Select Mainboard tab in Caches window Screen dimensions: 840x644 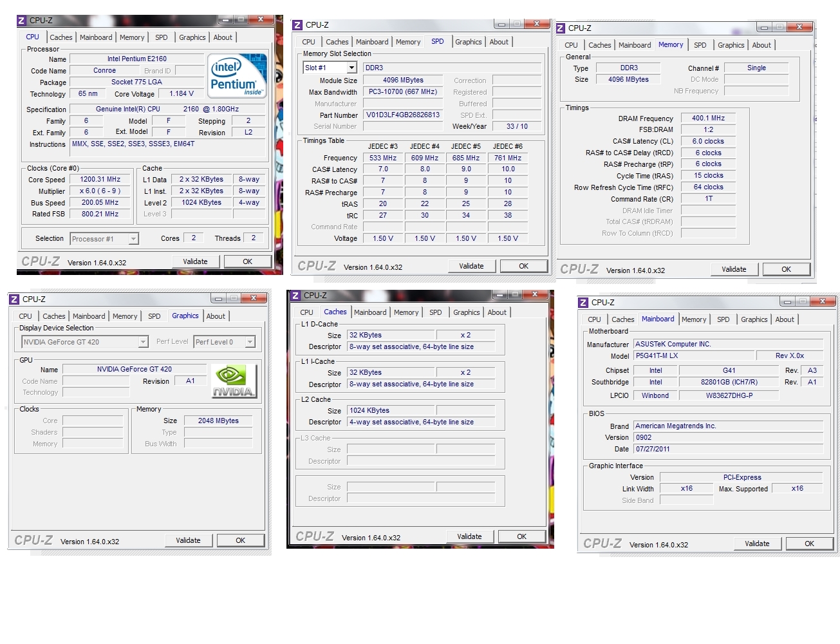(x=370, y=312)
